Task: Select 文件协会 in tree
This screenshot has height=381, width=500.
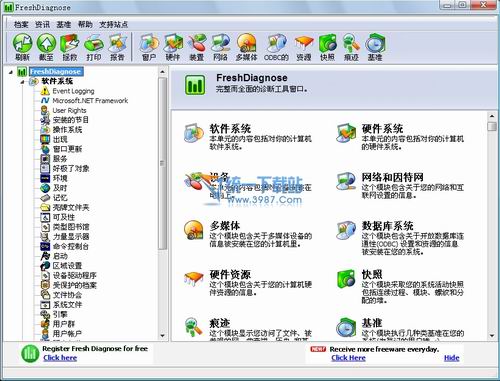Action: tap(67, 295)
